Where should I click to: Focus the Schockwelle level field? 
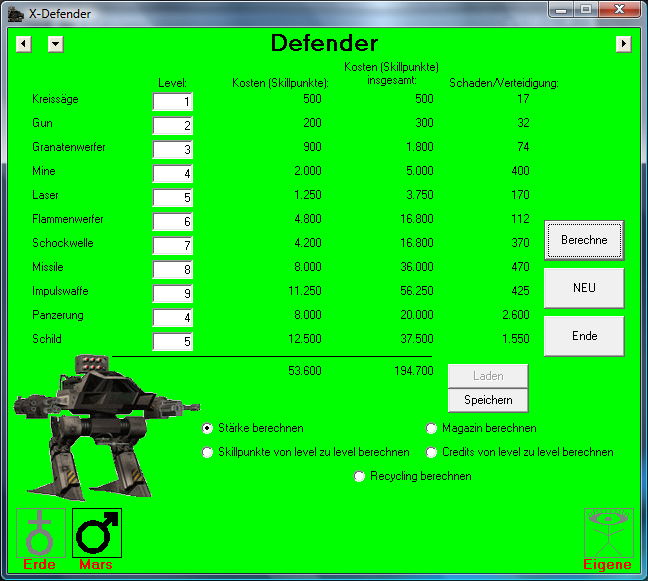coord(172,245)
